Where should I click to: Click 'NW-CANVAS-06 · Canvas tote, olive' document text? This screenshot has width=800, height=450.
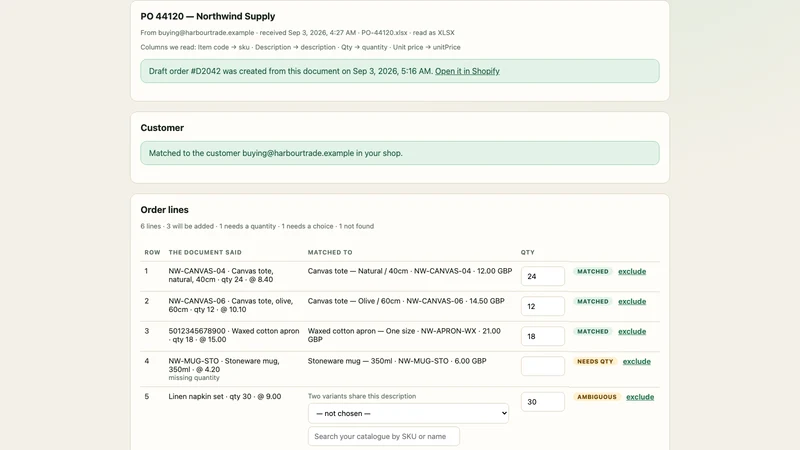[x=231, y=305]
